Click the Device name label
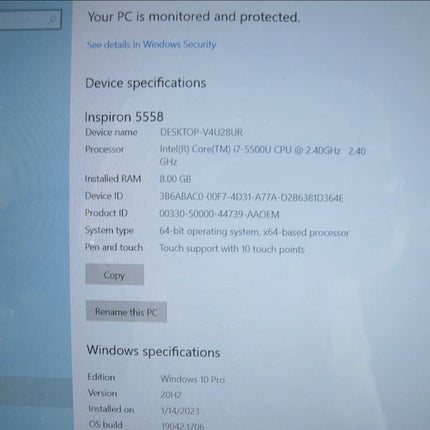 pyautogui.click(x=111, y=132)
